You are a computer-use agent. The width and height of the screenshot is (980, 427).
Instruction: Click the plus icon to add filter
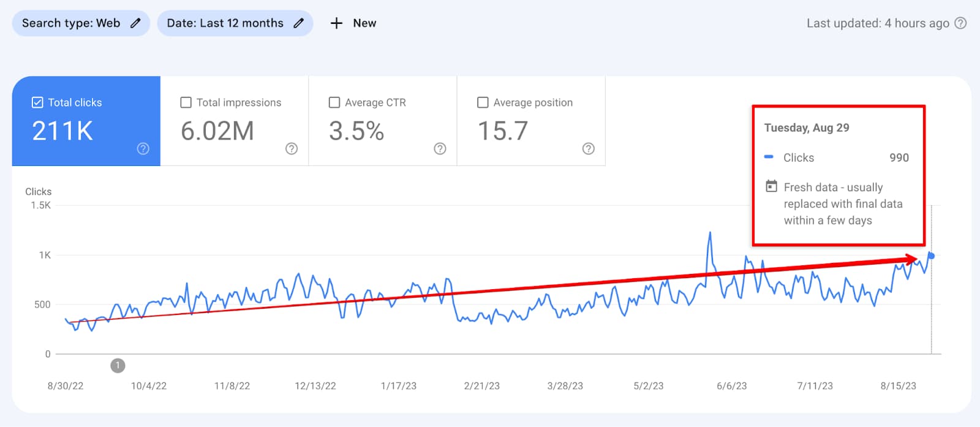(336, 23)
